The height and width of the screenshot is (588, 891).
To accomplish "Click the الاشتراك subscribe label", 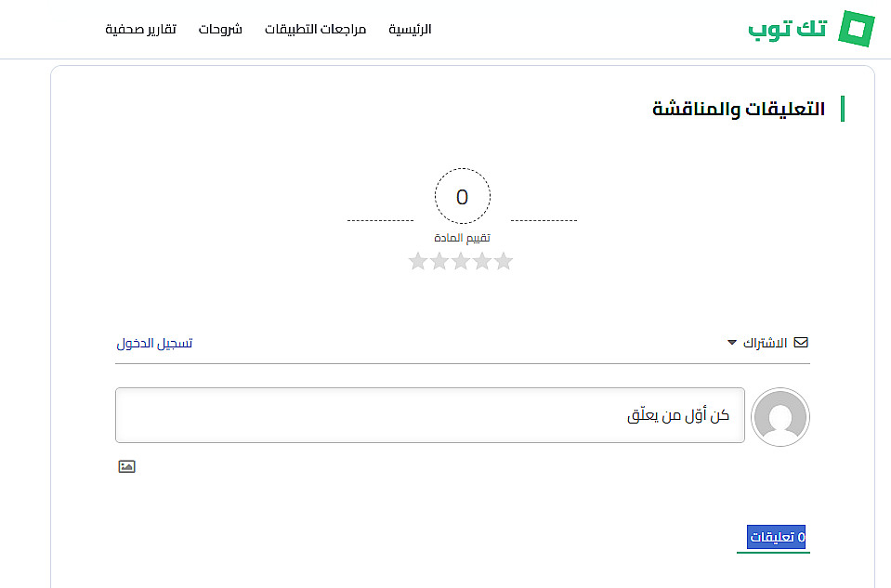I will 765,343.
